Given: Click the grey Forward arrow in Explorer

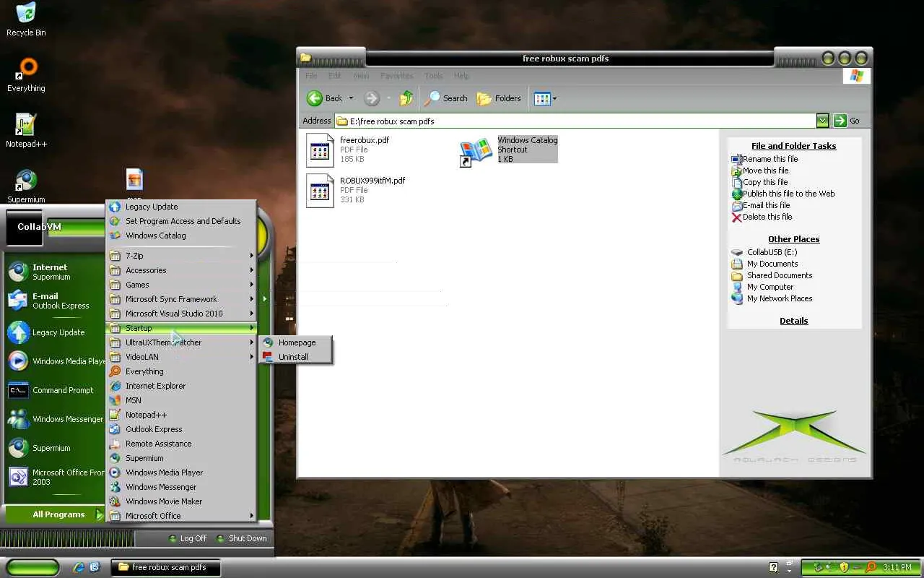Looking at the screenshot, I should coord(372,98).
